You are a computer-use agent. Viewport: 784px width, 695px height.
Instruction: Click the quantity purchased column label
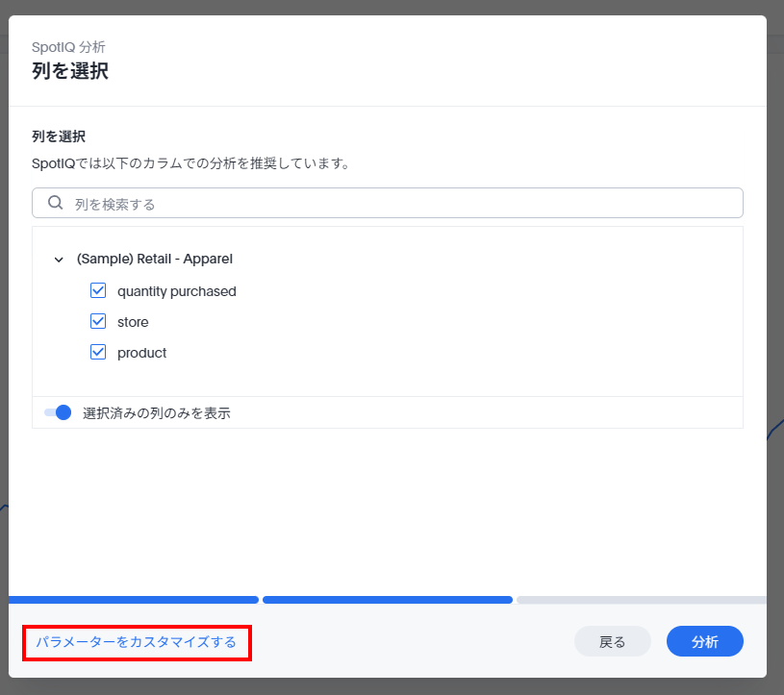coord(176,291)
